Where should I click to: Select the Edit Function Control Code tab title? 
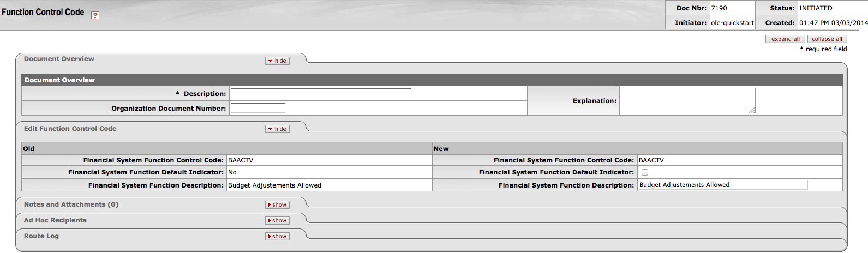[x=70, y=129]
